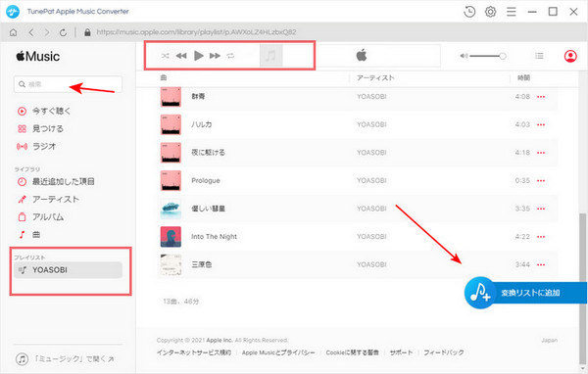588x374 pixels.
Task: Open more options for 群青
Action: click(x=541, y=97)
